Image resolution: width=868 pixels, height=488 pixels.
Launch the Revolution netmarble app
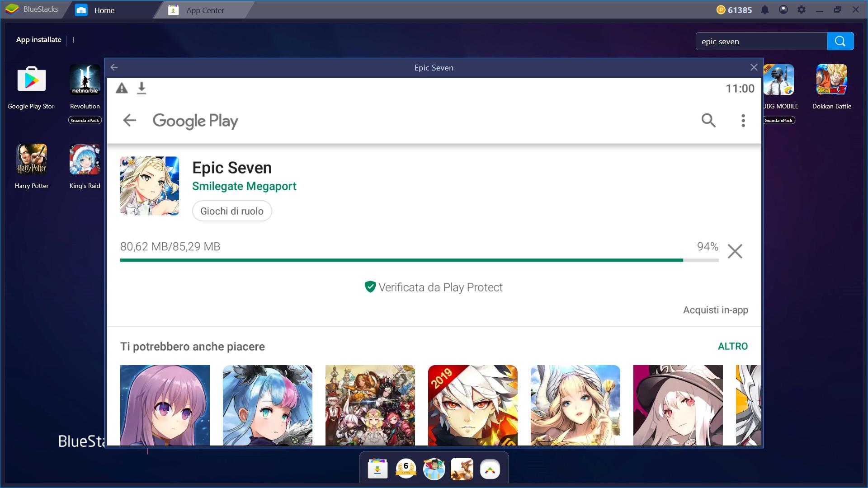coord(85,80)
